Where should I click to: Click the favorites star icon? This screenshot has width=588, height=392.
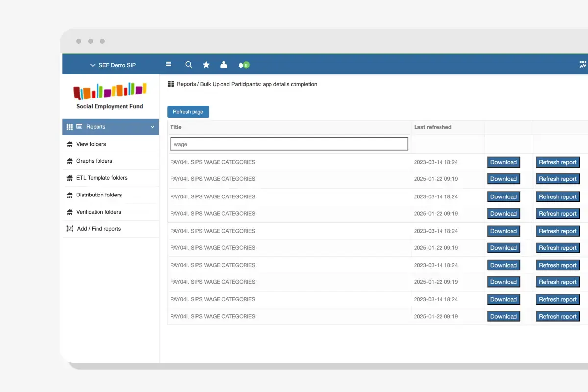click(x=206, y=65)
